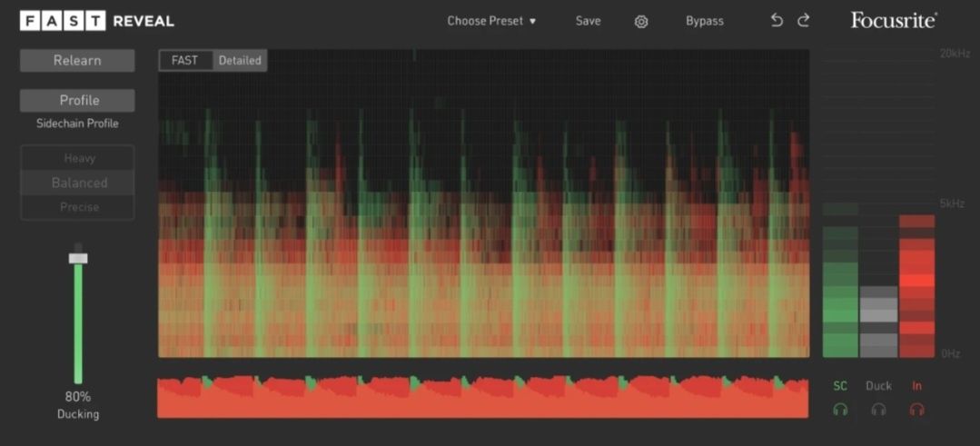The height and width of the screenshot is (446, 980).
Task: Toggle the Bypass button
Action: tap(705, 21)
